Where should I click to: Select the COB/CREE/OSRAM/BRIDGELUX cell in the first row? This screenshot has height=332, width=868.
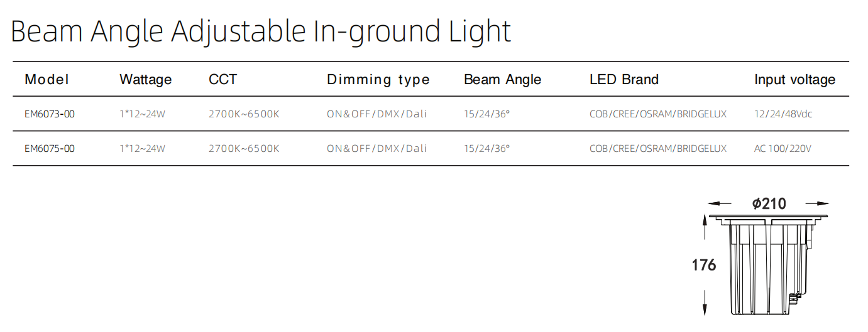(x=658, y=114)
